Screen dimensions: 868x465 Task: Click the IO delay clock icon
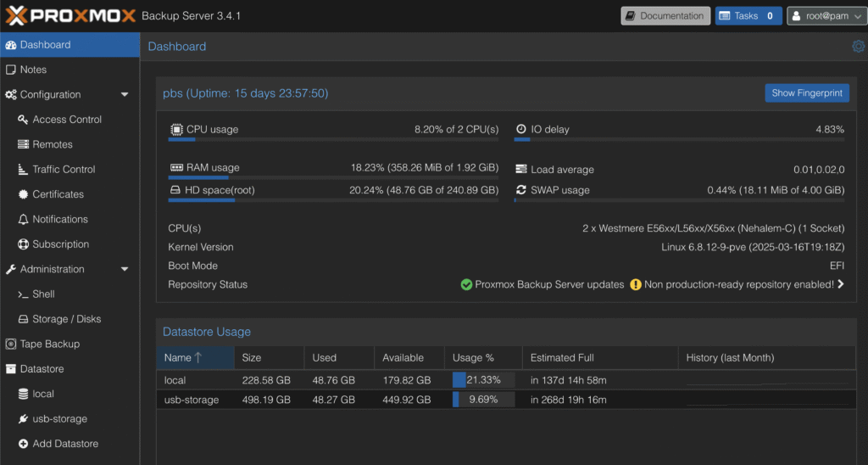click(521, 129)
